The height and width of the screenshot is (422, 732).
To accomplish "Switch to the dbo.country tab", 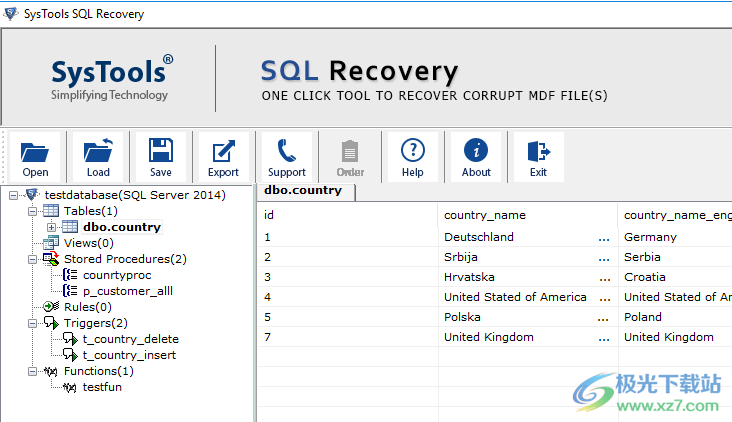I will pos(306,191).
